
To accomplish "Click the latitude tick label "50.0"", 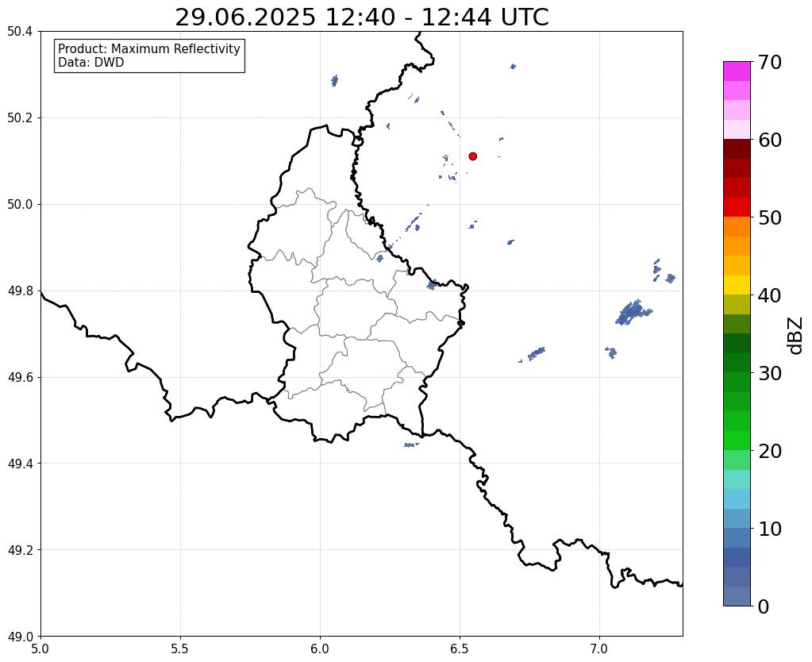I will pos(20,205).
